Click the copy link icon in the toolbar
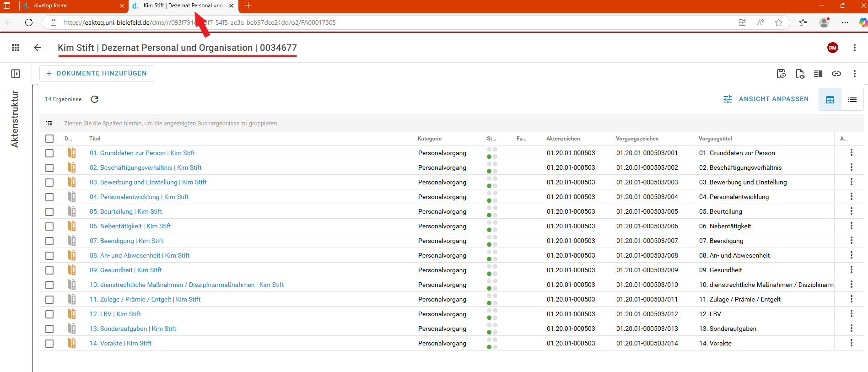 (x=836, y=74)
